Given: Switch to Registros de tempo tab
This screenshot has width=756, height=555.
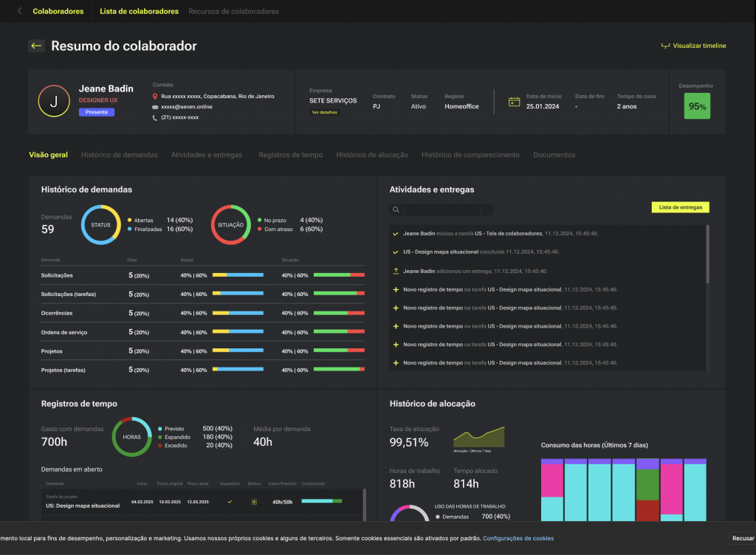Looking at the screenshot, I should tap(291, 155).
